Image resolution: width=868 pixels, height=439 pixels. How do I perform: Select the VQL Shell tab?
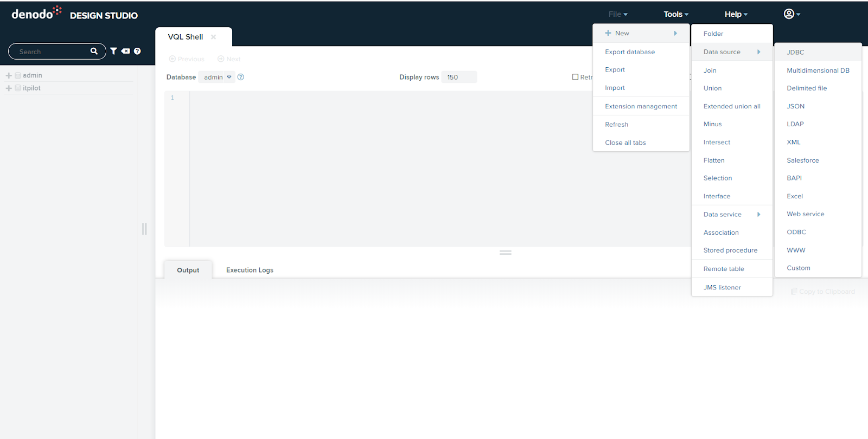[x=186, y=37]
